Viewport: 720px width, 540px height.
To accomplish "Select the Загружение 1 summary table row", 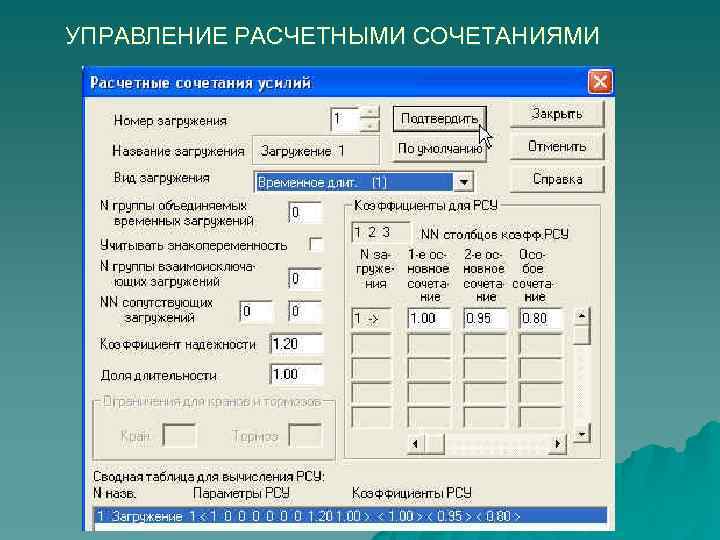I will click(350, 516).
